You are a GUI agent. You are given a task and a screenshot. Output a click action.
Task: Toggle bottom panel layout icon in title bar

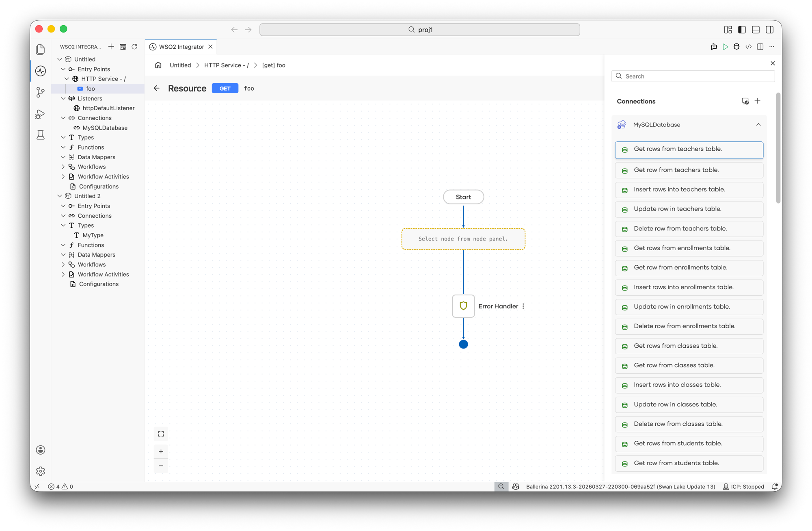756,30
